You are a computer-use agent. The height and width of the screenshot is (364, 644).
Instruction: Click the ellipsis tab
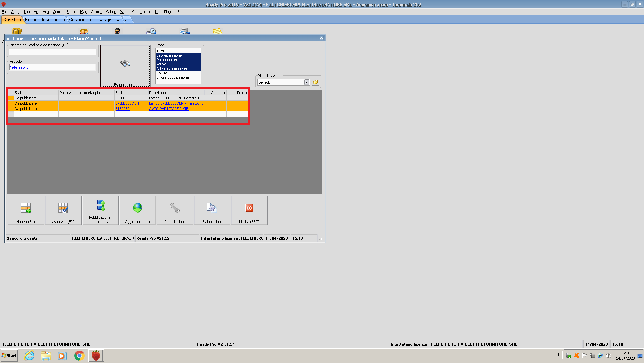[127, 20]
